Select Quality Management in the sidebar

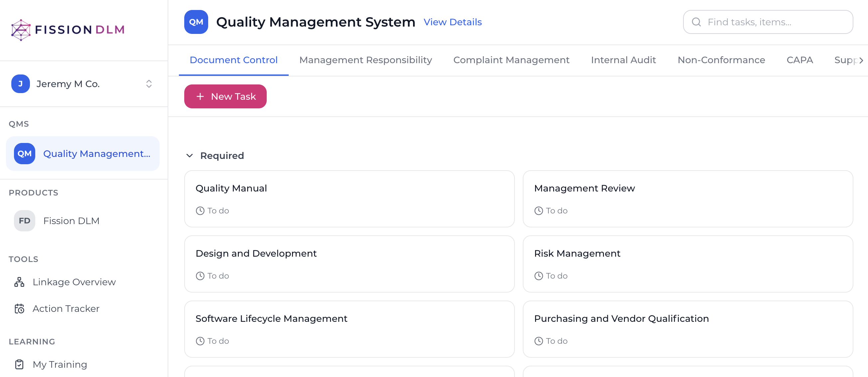[82, 154]
